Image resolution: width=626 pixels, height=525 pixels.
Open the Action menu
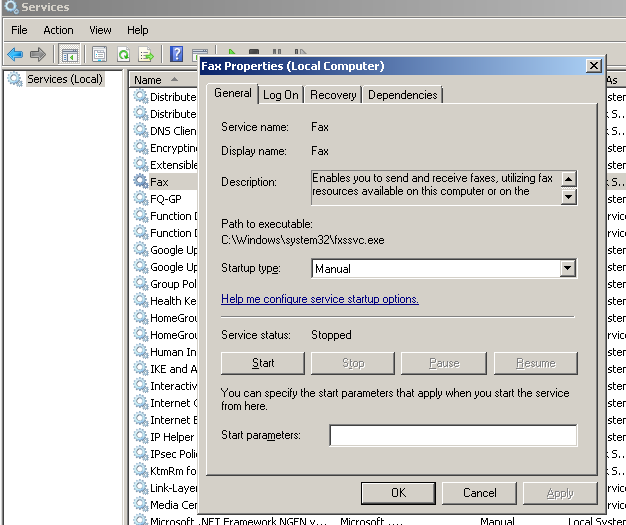pos(58,30)
